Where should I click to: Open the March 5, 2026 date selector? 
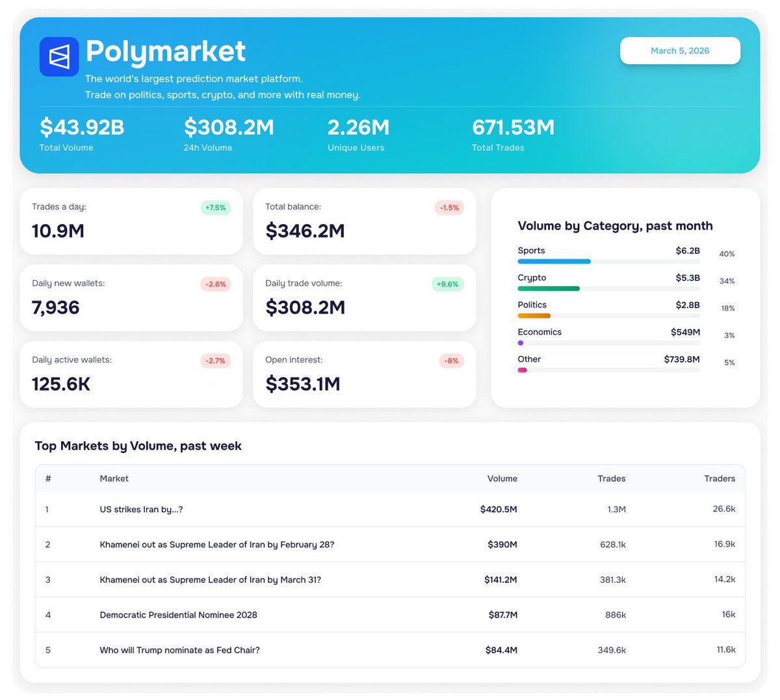680,50
